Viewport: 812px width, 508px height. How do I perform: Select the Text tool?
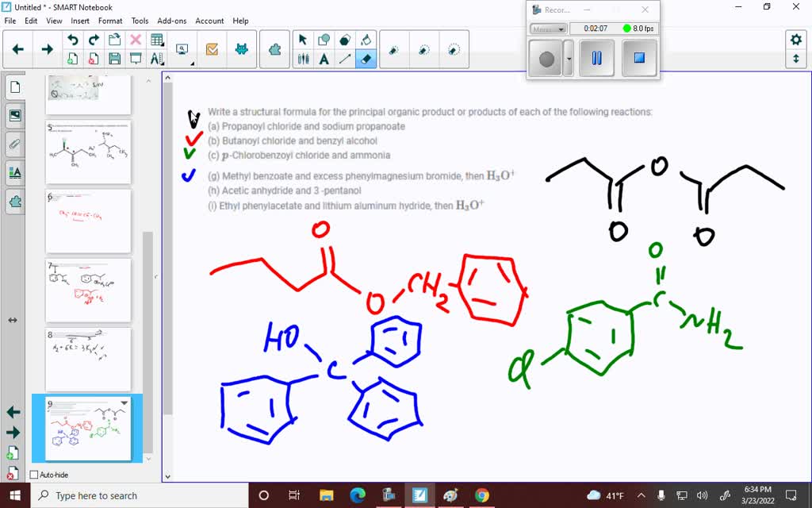coord(323,60)
